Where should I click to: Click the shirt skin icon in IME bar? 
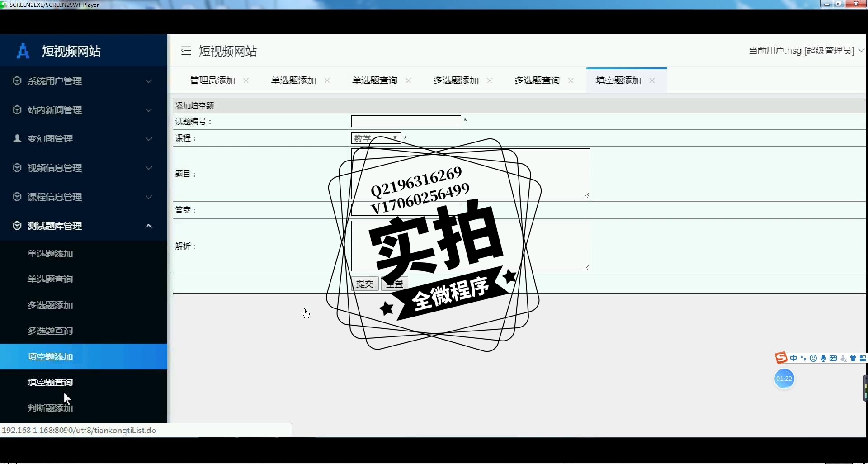(x=853, y=358)
